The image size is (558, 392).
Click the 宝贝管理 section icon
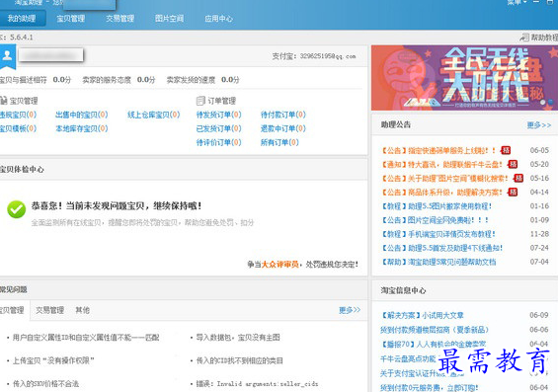(x=3, y=101)
